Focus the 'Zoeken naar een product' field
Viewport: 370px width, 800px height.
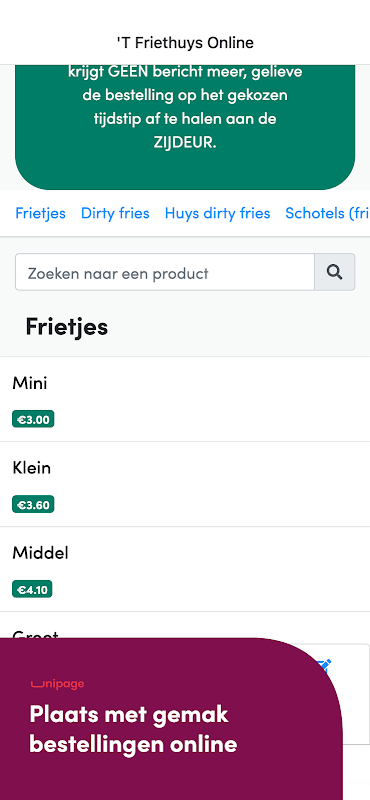[165, 272]
